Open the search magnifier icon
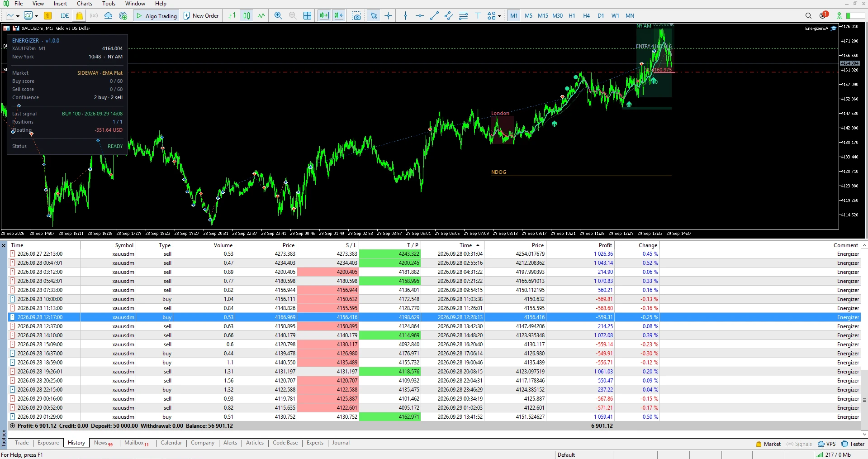Viewport: 868px width, 459px height. click(x=808, y=16)
